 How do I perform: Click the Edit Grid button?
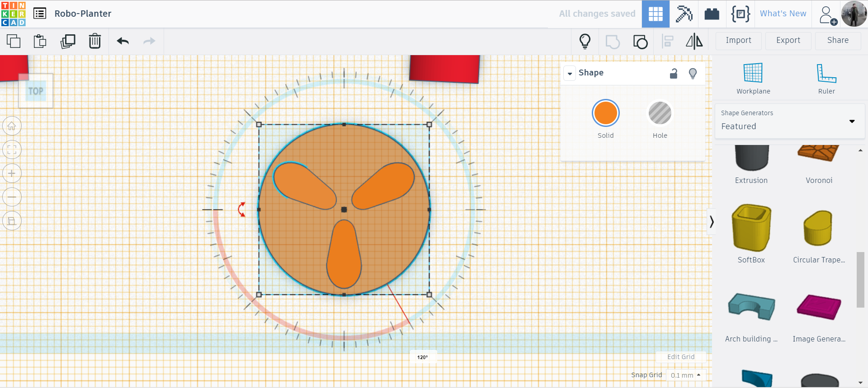(681, 357)
